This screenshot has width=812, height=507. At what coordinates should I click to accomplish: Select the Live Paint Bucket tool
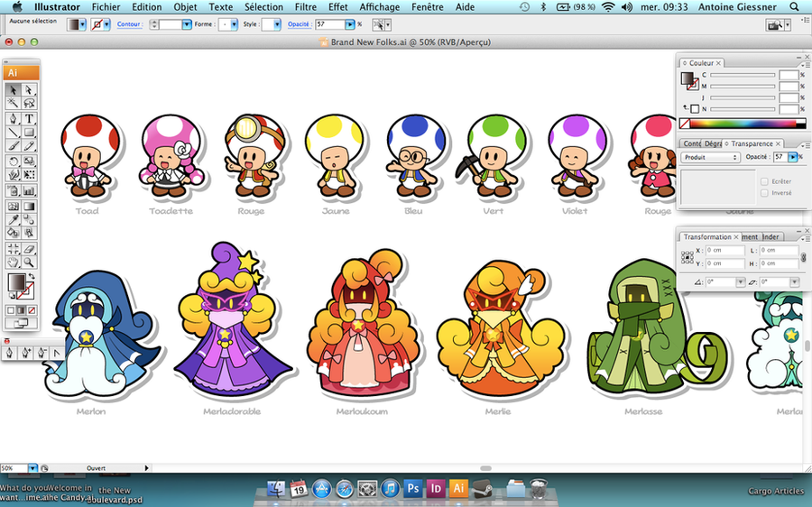13,233
